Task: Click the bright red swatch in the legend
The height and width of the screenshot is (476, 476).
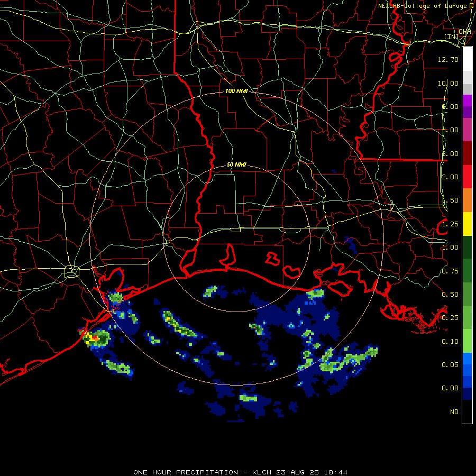Action: click(467, 177)
